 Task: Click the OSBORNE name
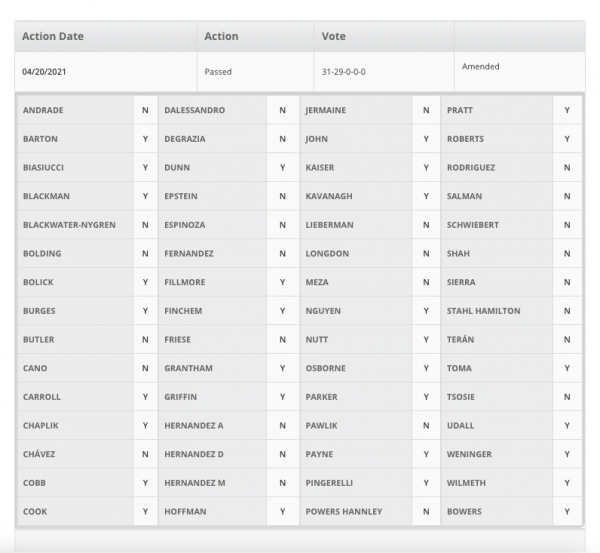326,369
